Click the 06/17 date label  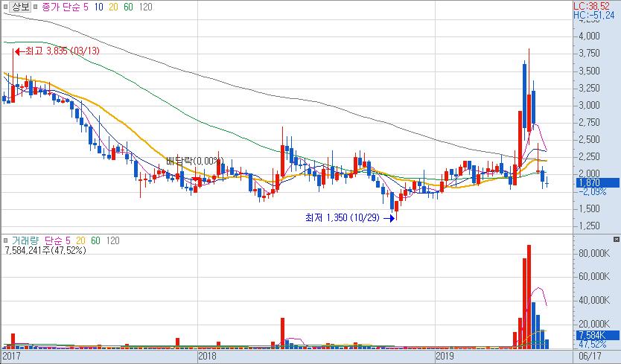590,356
